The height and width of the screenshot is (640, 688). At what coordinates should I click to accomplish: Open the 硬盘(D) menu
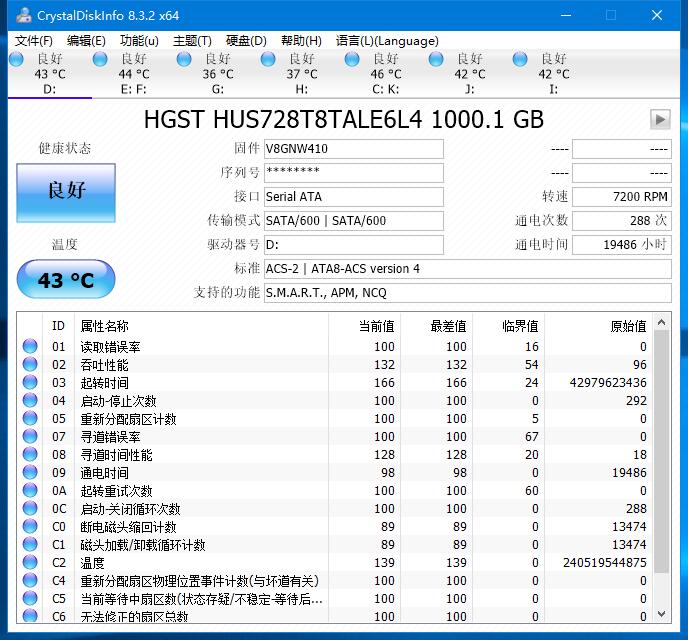tap(246, 41)
